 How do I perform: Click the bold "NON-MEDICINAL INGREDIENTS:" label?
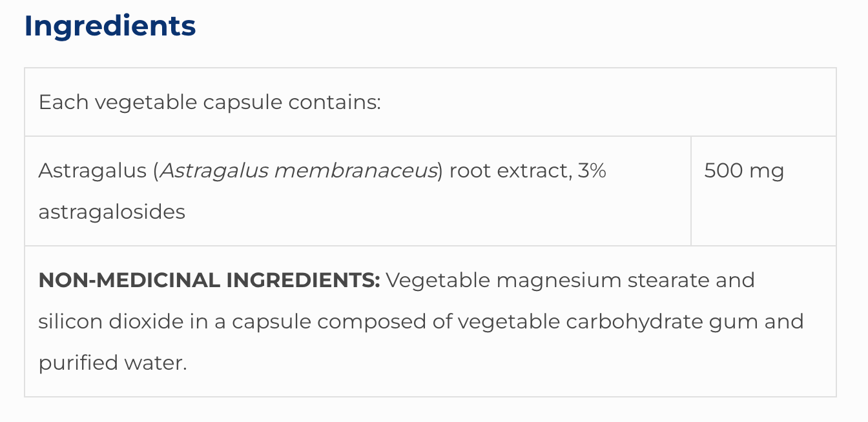pyautogui.click(x=209, y=281)
